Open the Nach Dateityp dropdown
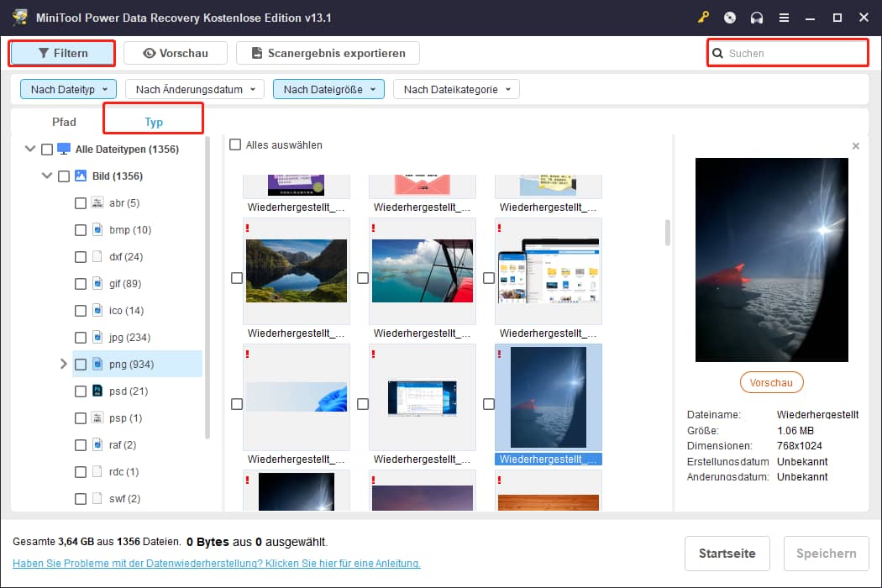The height and width of the screenshot is (588, 882). pyautogui.click(x=68, y=90)
